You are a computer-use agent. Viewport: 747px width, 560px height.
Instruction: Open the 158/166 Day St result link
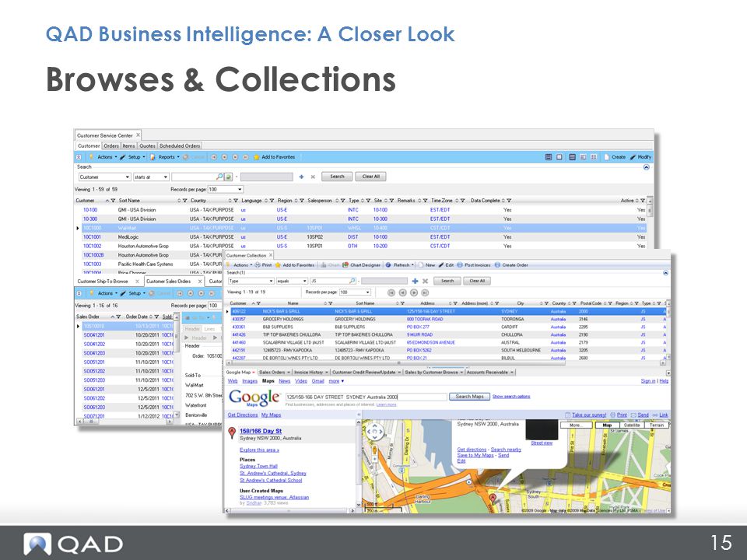[261, 432]
